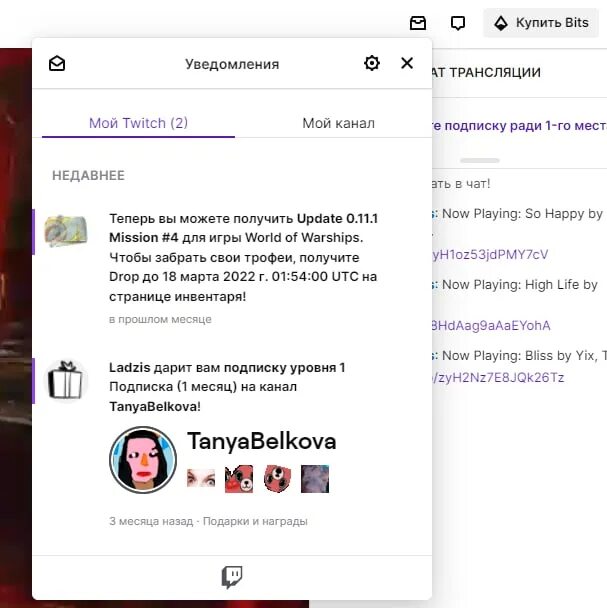This screenshot has height=608, width=607.
Task: Open the notifications inbox icon in top bar
Action: tap(418, 23)
